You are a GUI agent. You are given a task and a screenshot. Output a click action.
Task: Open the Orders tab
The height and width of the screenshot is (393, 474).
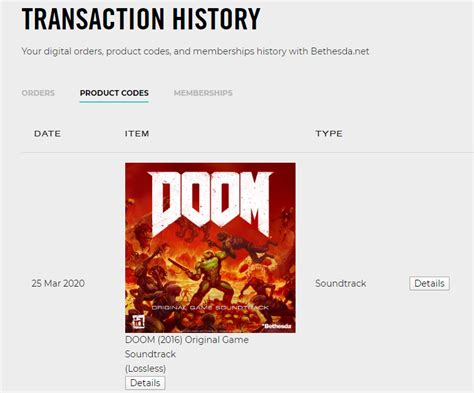38,93
